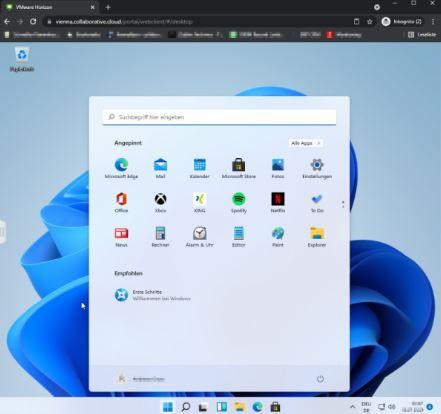Open the To Do app
441x414 pixels.
317,203
